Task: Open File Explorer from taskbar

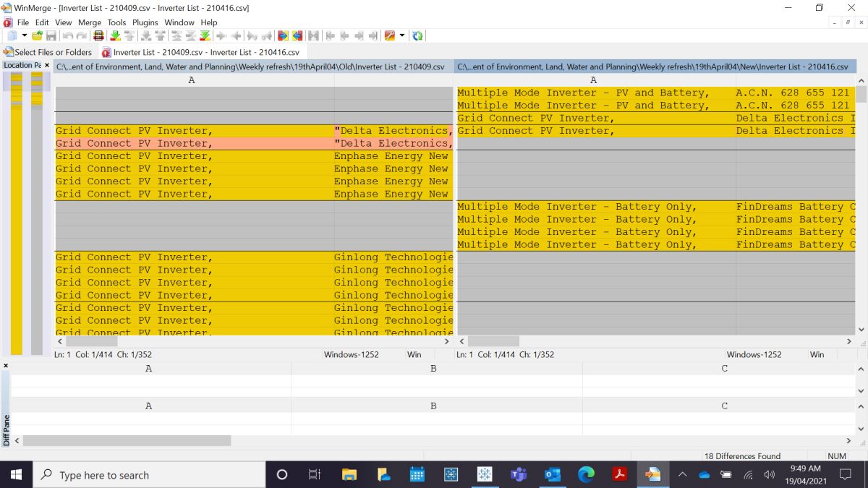Action: point(349,474)
